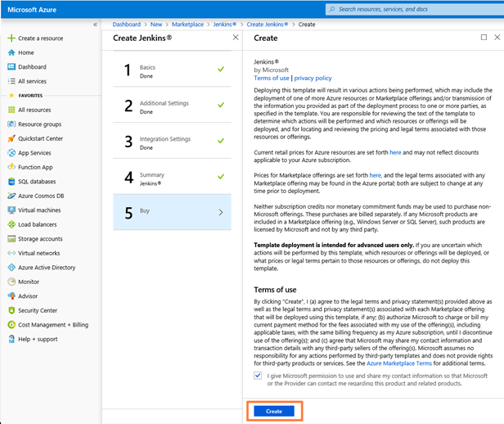Click the Azure Active Directory icon

click(x=11, y=268)
